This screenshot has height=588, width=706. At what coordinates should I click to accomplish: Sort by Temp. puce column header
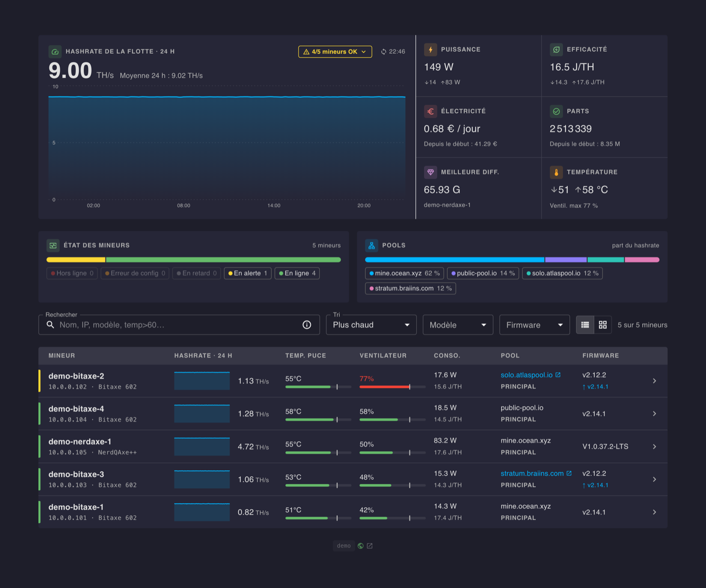(x=305, y=356)
